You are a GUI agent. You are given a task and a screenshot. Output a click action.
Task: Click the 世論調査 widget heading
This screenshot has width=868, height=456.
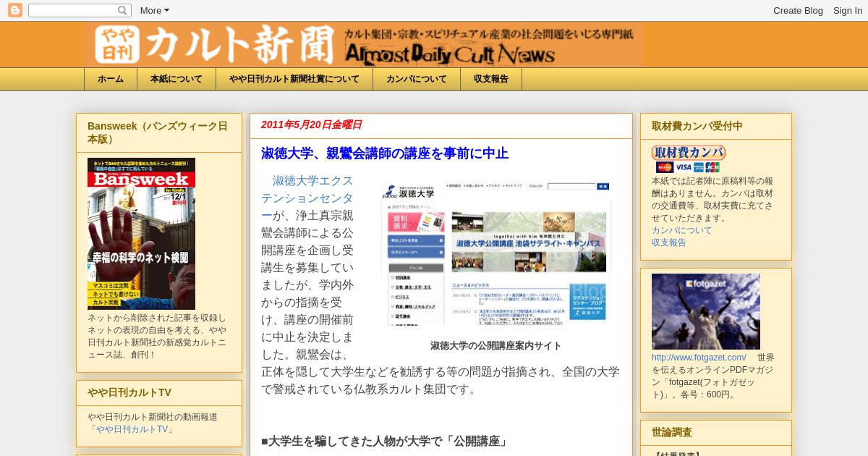(x=672, y=432)
